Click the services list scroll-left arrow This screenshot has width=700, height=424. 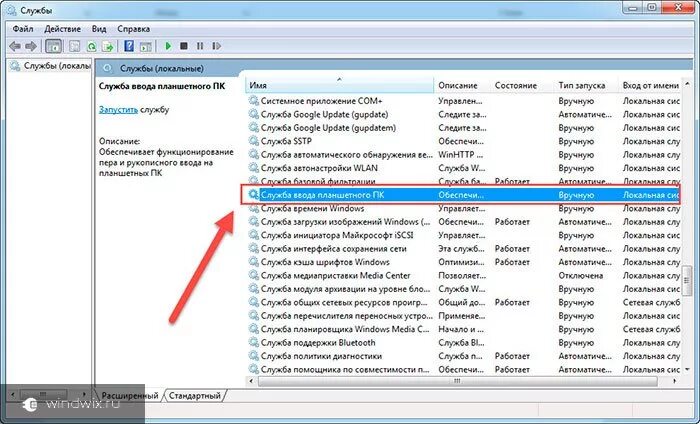(251, 381)
